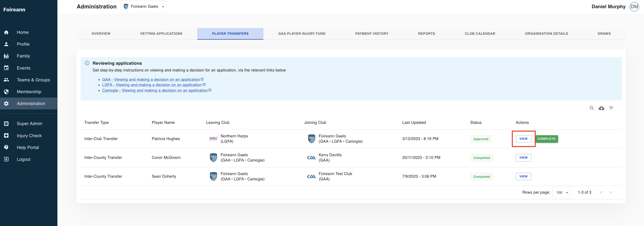Screen dimensions: 644x226
Task: Click player name Sean Doherty
Action: point(164,176)
